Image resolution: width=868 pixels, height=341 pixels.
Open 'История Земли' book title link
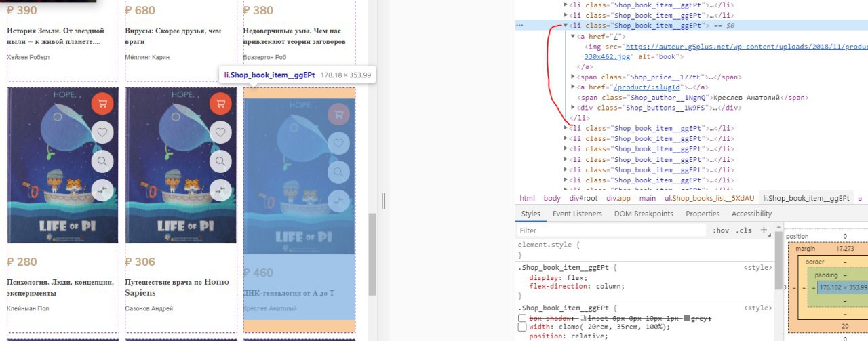click(56, 36)
